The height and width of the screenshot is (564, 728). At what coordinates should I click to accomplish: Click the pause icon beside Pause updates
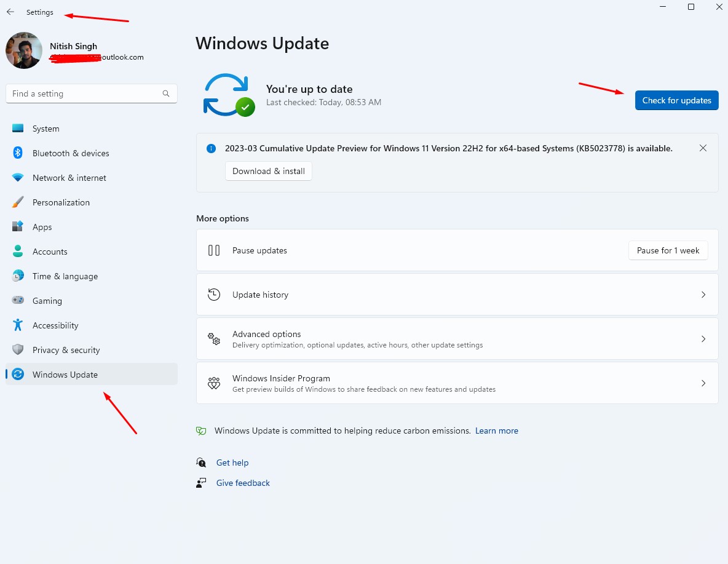click(x=214, y=250)
